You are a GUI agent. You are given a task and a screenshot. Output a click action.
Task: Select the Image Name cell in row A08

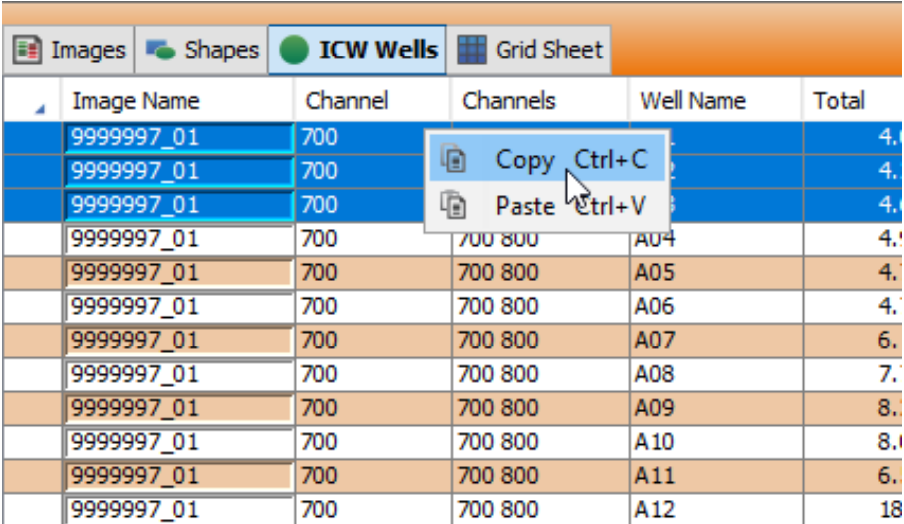pyautogui.click(x=179, y=374)
